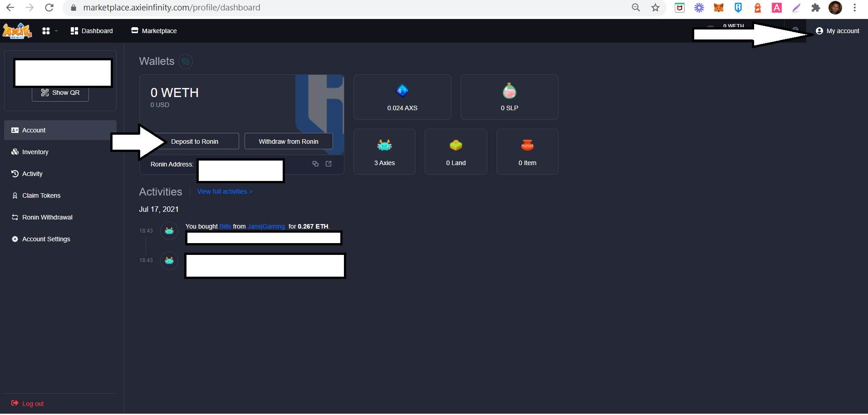Open the MetaMask fox extension
Viewport: 868px width, 415px height.
pos(719,8)
